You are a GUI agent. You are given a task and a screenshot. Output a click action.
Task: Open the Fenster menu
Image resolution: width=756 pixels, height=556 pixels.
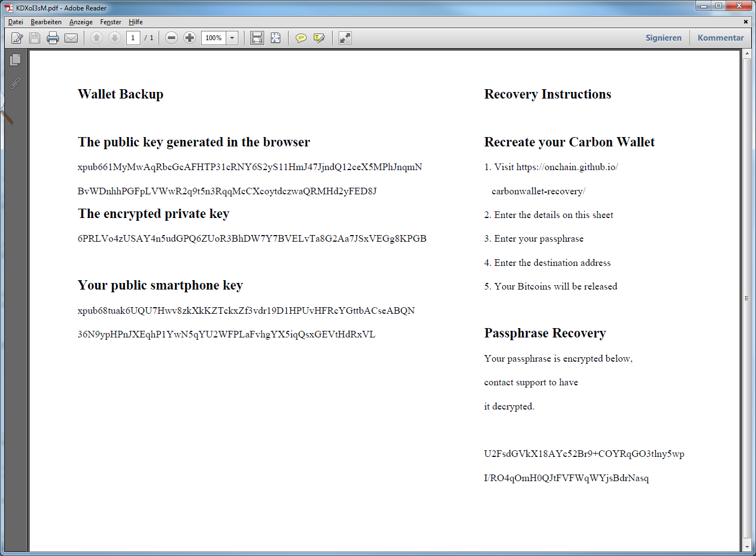click(111, 22)
